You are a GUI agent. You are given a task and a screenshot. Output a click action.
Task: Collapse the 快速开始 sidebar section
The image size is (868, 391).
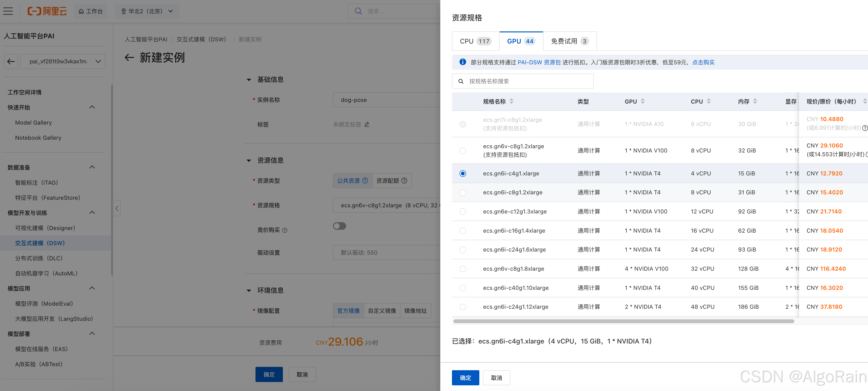92,107
